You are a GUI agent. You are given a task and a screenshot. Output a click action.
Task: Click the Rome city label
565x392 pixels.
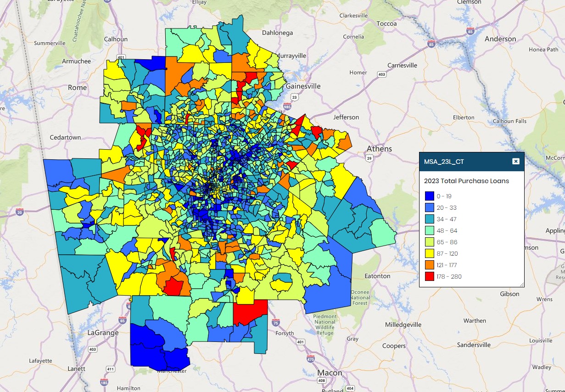pos(77,87)
